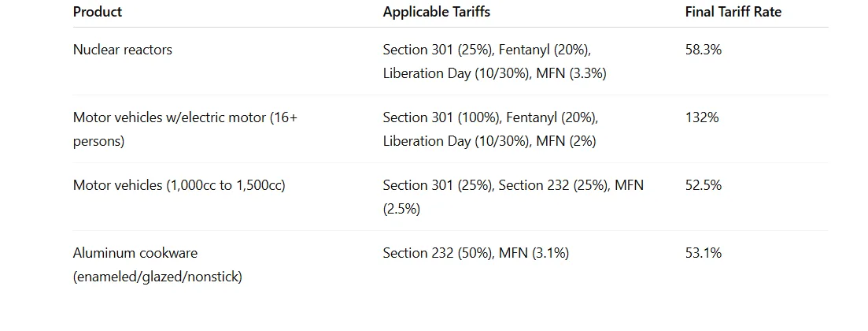This screenshot has height=331, width=868.
Task: Click the 58.3% final tariff rate
Action: pos(704,50)
